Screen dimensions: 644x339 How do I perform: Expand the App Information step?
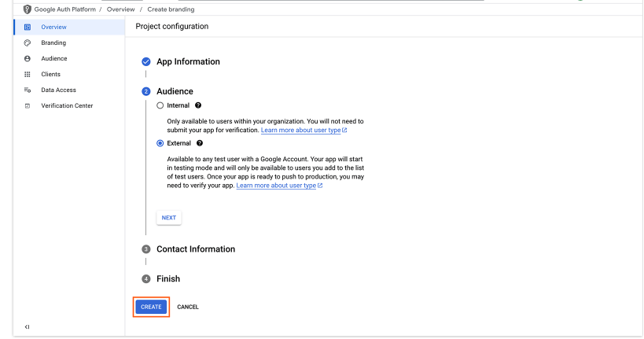tap(188, 61)
